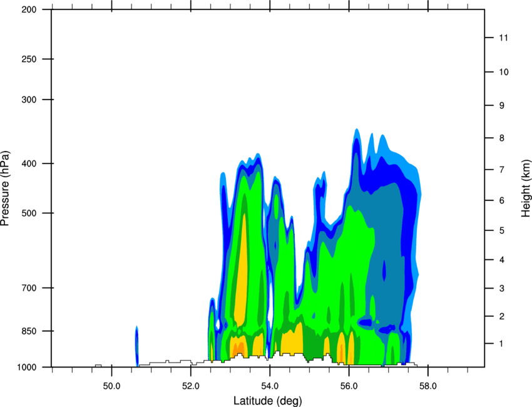
Task: Select the 1000 pressure tick label
Action: coord(26,368)
